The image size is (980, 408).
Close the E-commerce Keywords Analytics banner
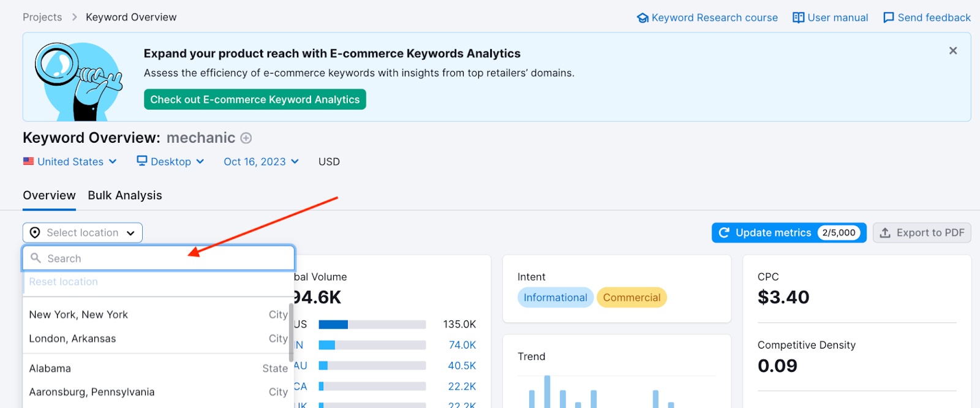952,51
